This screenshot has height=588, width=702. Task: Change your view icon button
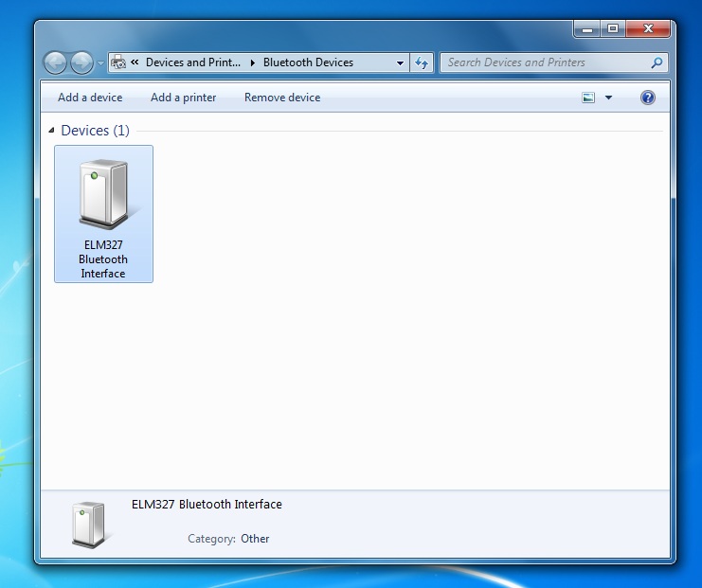(588, 98)
